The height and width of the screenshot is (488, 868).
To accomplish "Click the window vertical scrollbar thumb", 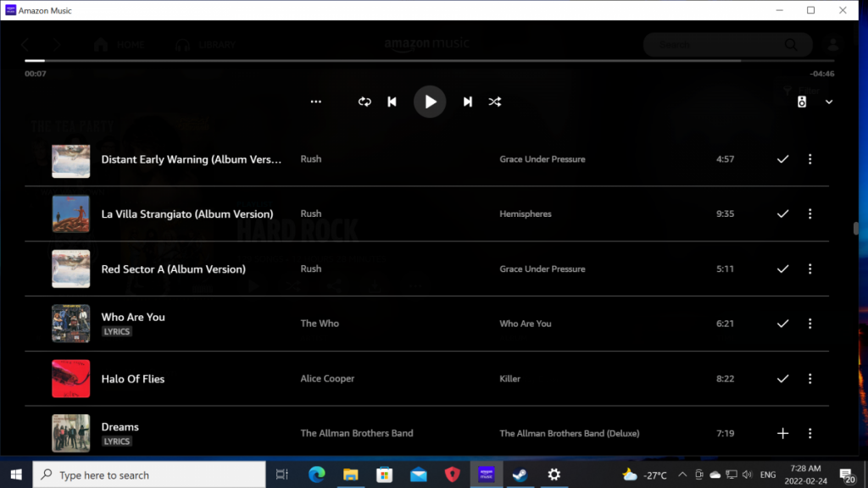I will [x=856, y=228].
